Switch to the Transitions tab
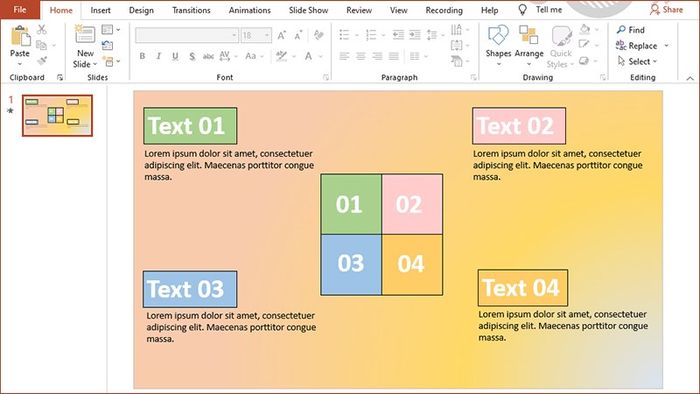700x394 pixels. [x=191, y=10]
